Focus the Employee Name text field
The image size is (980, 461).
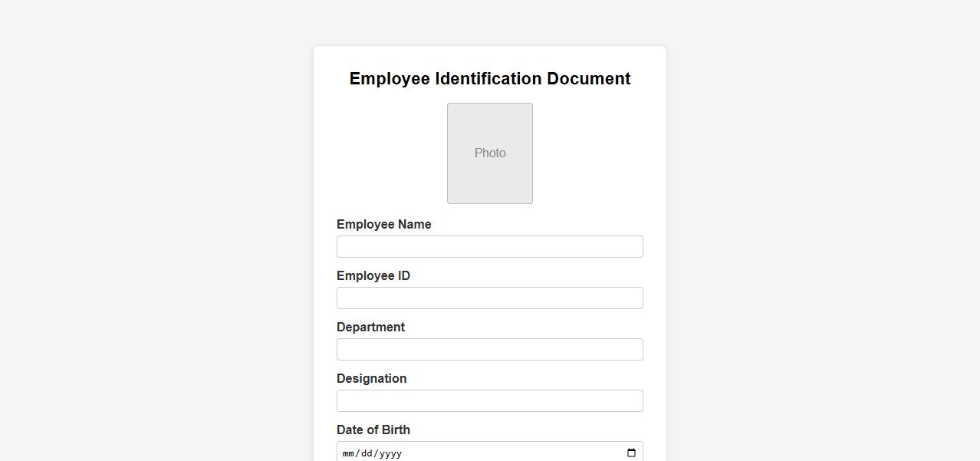point(490,247)
